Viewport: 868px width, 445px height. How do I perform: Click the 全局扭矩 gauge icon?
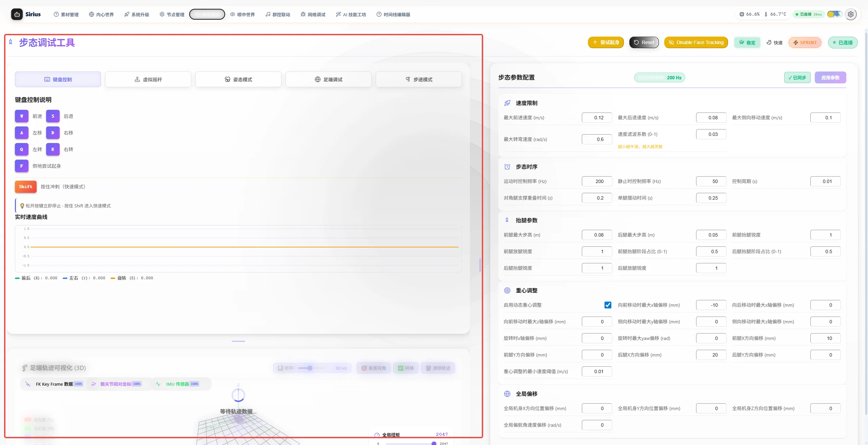click(x=377, y=435)
